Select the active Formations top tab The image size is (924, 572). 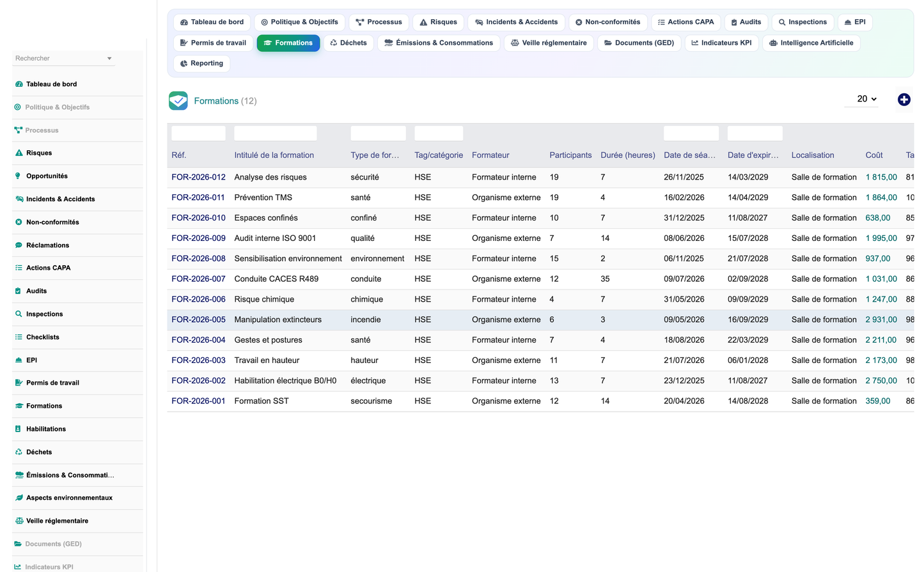288,43
